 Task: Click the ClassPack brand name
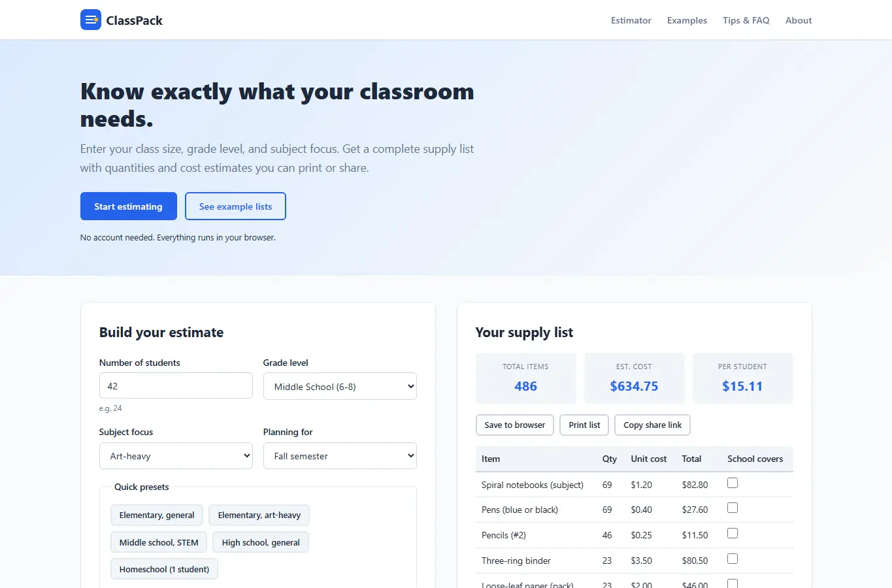(135, 20)
